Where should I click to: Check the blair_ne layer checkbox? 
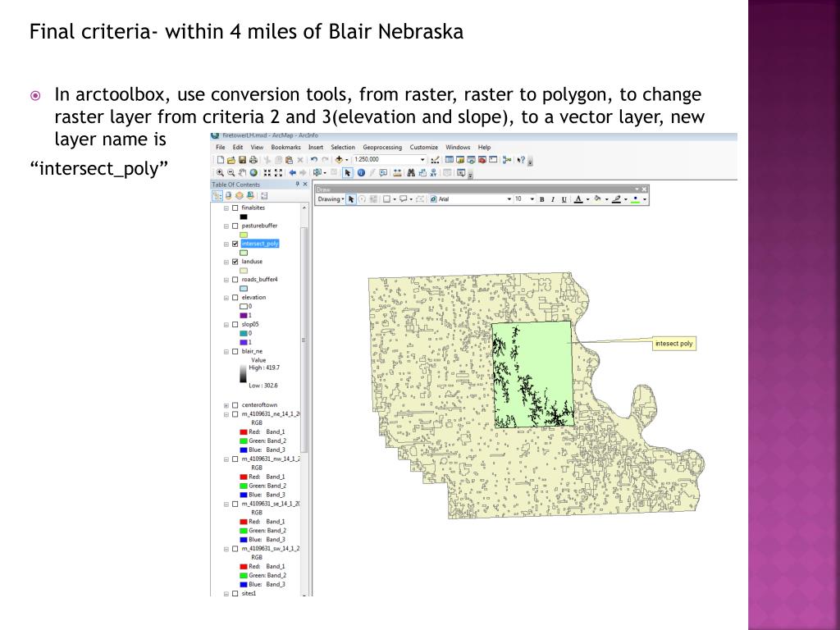click(235, 352)
